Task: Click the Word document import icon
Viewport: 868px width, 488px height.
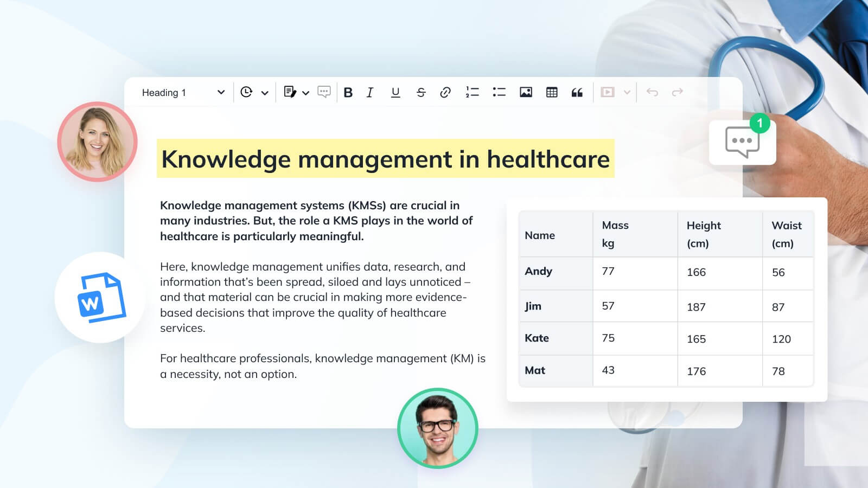Action: [100, 297]
